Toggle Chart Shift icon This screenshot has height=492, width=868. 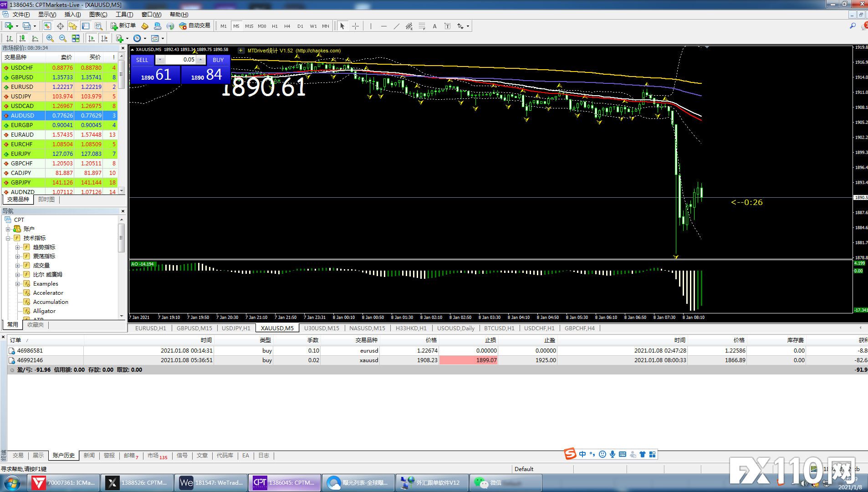[x=104, y=38]
